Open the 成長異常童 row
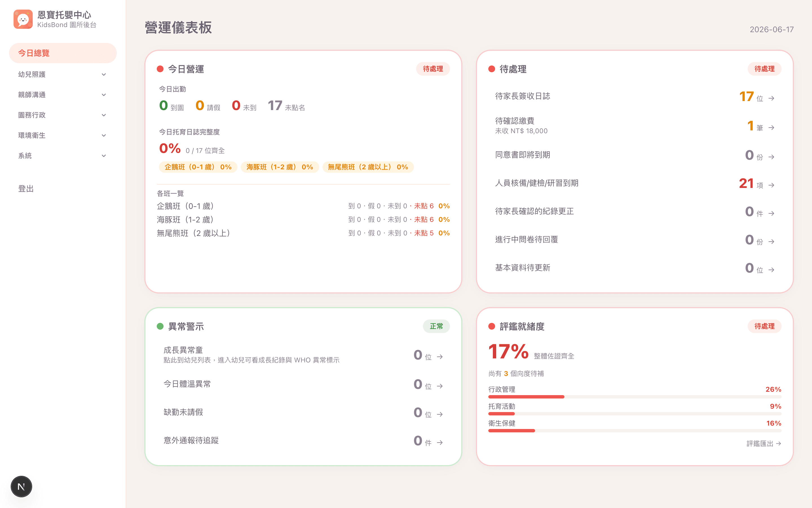The height and width of the screenshot is (508, 812). pos(303,355)
